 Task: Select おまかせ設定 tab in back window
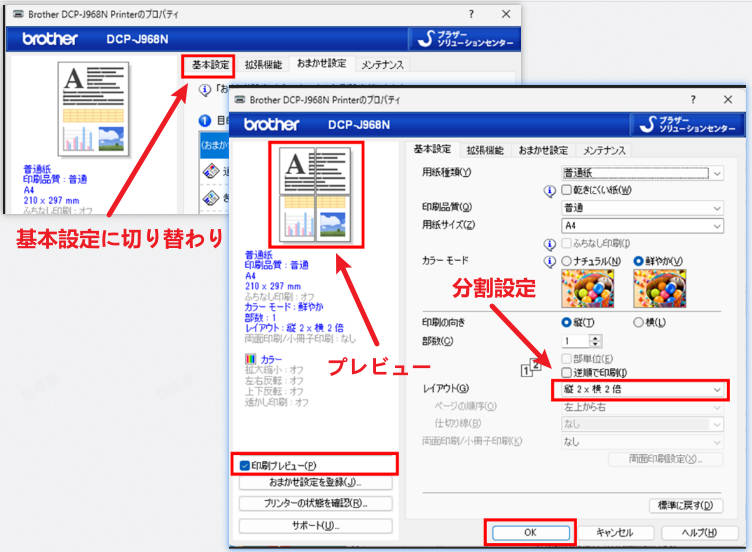321,64
